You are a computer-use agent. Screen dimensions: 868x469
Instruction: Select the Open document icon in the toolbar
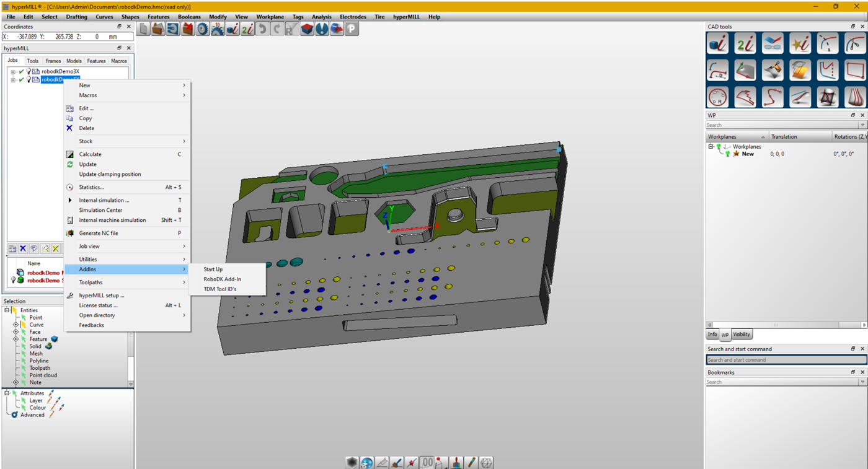pyautogui.click(x=158, y=29)
